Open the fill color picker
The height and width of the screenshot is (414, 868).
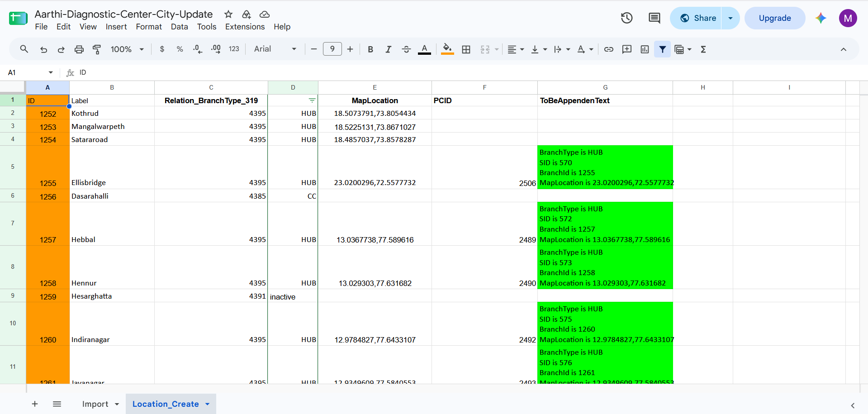[447, 49]
